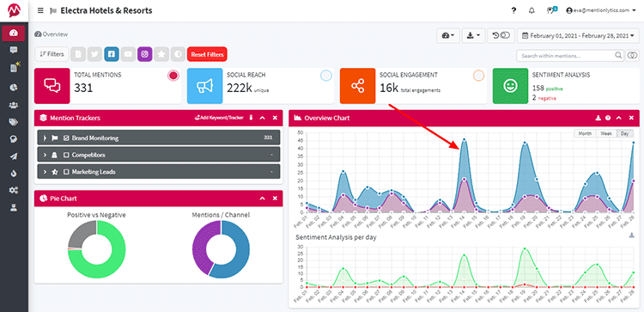Open the eva@mentionlytics.com account dropdown
Screen dimensions: 644x312
600,10
